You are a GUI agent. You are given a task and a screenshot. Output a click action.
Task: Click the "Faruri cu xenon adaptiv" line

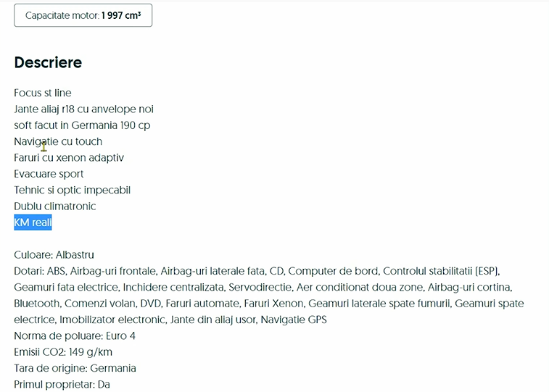click(69, 157)
